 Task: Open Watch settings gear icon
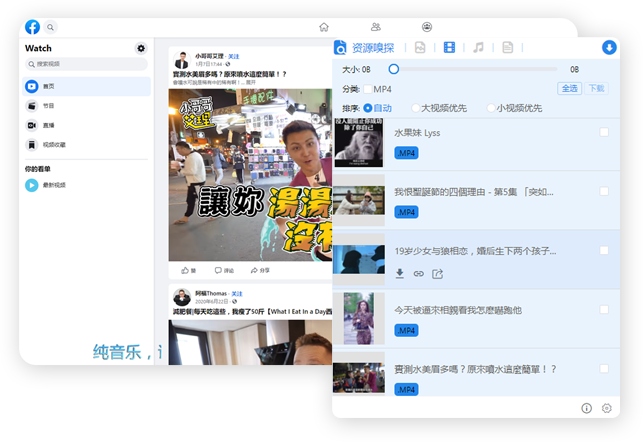click(141, 48)
